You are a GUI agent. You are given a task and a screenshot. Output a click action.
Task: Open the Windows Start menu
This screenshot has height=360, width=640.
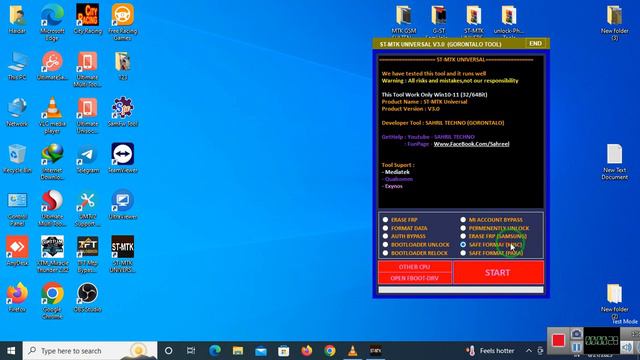click(11, 351)
